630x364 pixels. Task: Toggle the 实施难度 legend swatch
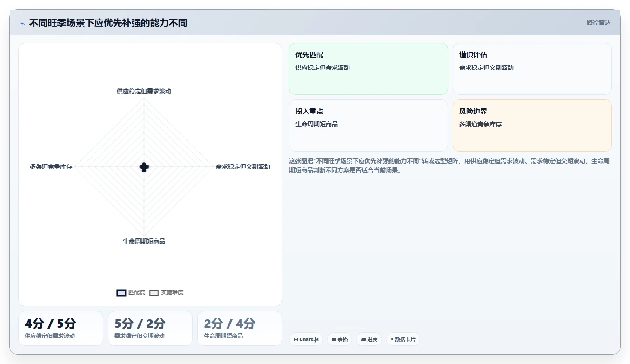pyautogui.click(x=154, y=292)
